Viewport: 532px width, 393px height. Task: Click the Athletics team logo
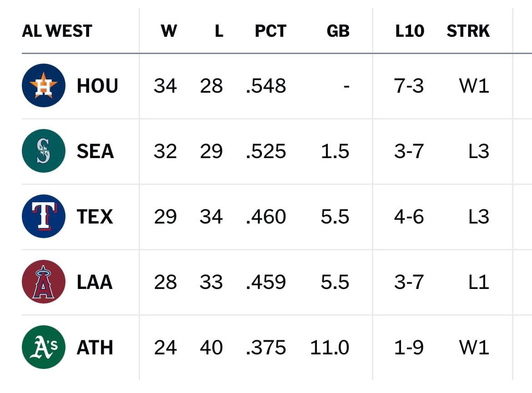[44, 348]
